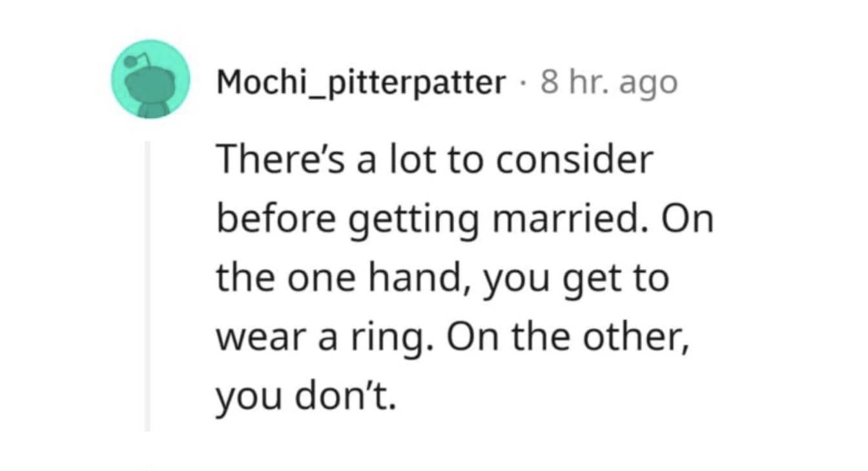This screenshot has width=868, height=471.
Task: Click the line "the one hand, you get to"
Action: 442,280
